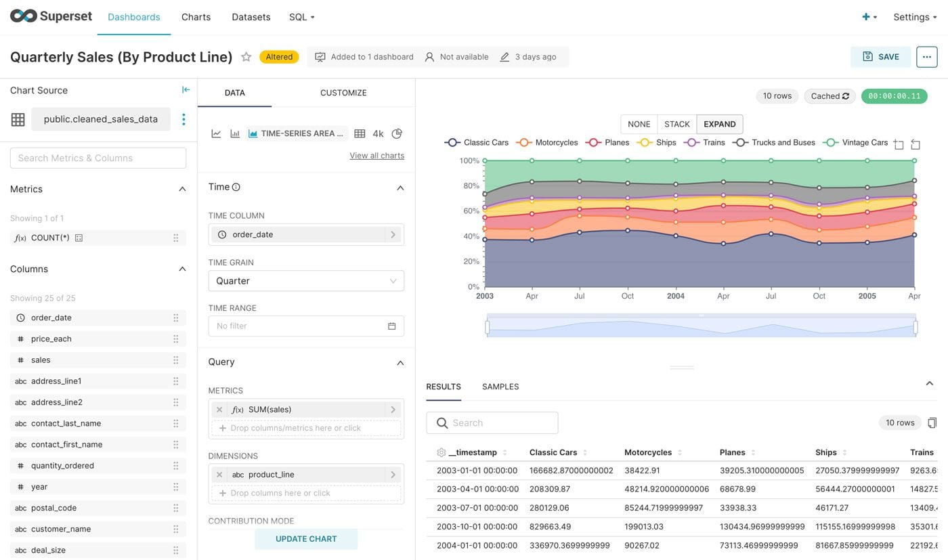Refresh the Cached query badge
Viewport: 948px width, 560px height.
(x=829, y=96)
